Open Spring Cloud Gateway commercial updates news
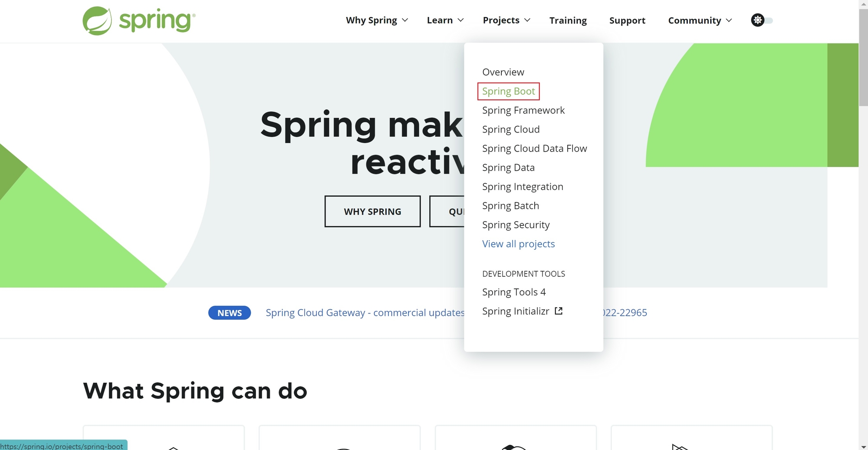 coord(365,313)
